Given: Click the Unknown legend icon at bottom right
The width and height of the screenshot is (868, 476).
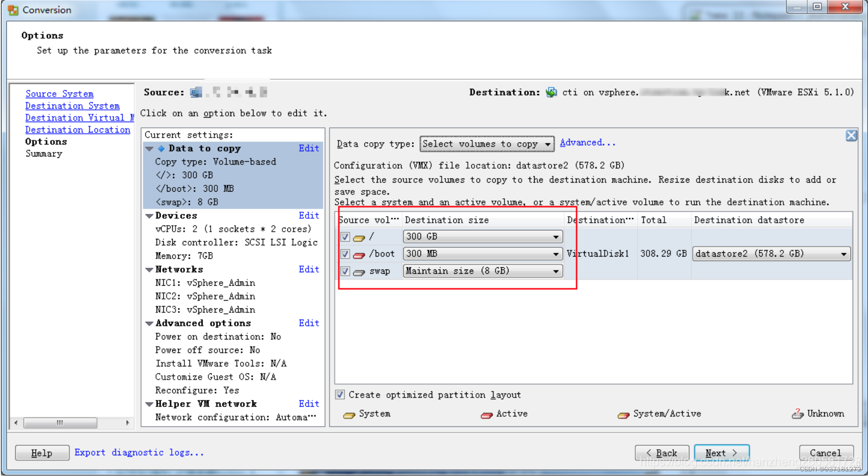Looking at the screenshot, I should tap(798, 414).
